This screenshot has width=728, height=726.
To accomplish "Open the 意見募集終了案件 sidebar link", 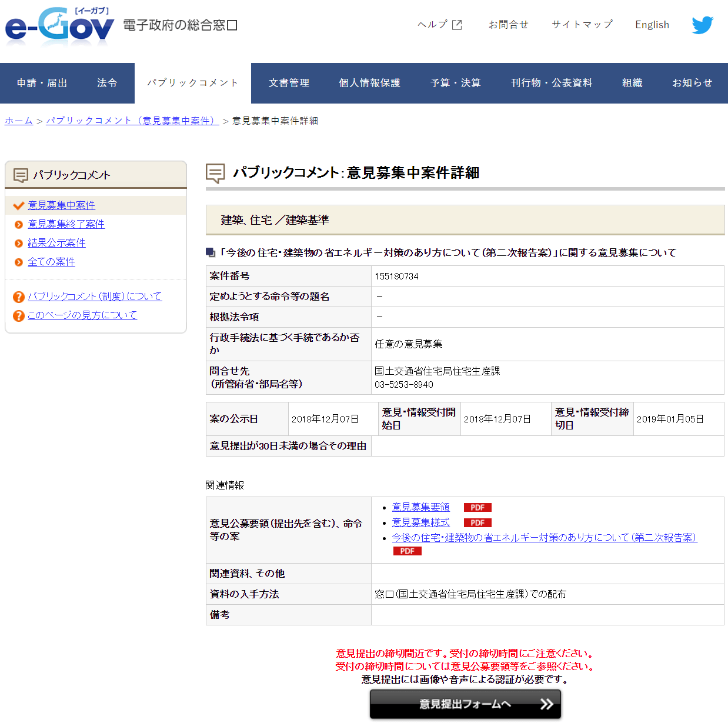I will tap(66, 224).
